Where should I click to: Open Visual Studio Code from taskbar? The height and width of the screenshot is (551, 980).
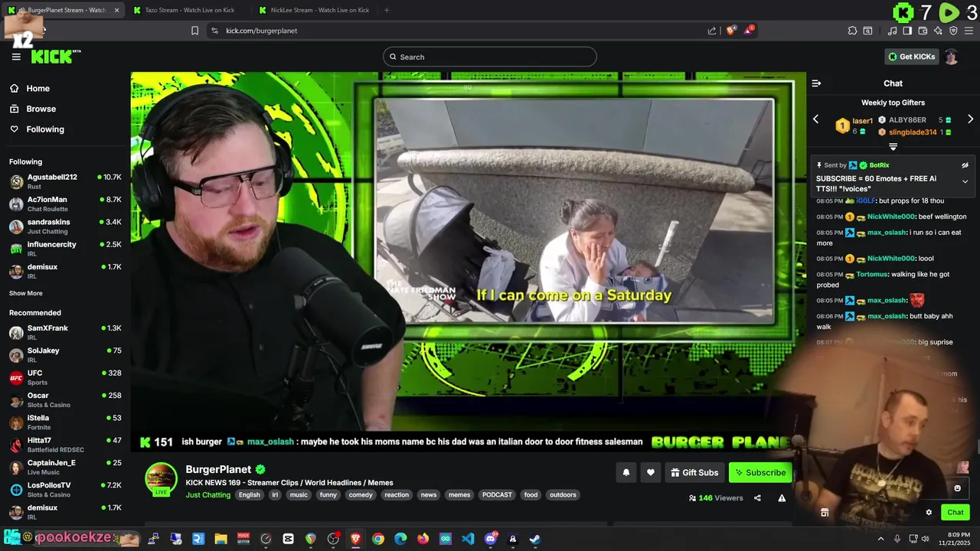(468, 539)
